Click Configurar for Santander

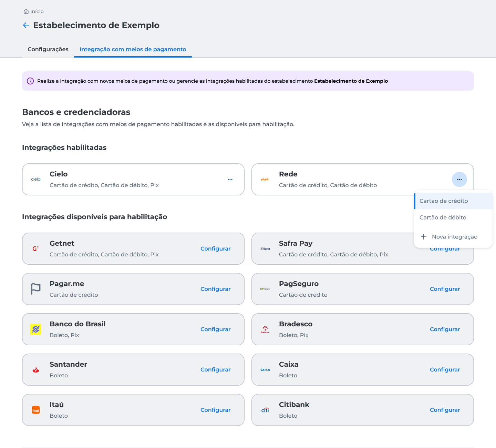click(x=216, y=369)
